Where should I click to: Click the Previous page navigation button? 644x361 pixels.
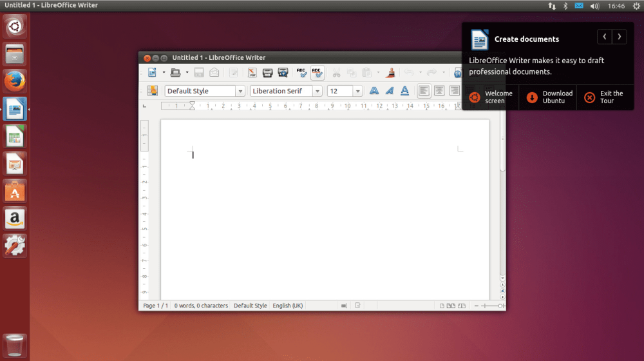502,284
